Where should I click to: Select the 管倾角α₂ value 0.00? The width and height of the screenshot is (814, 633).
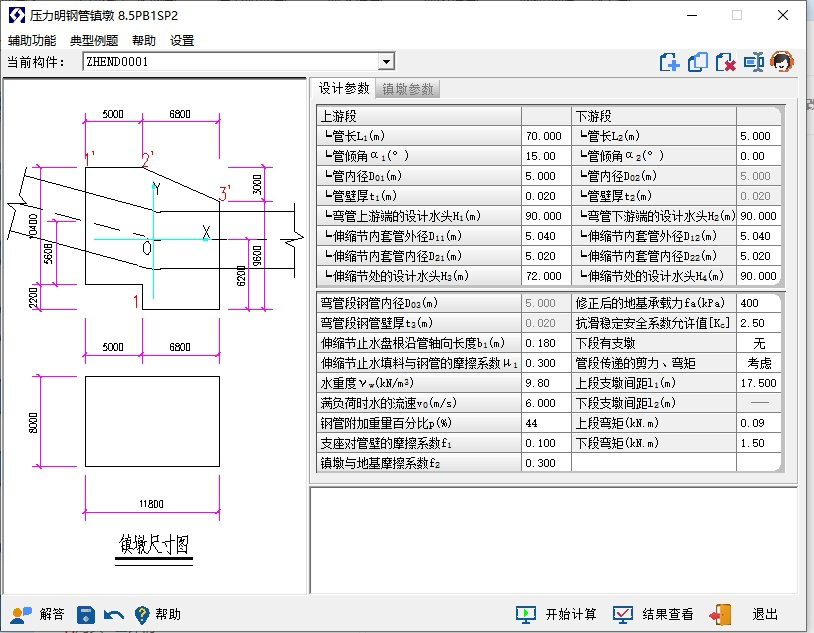(758, 156)
